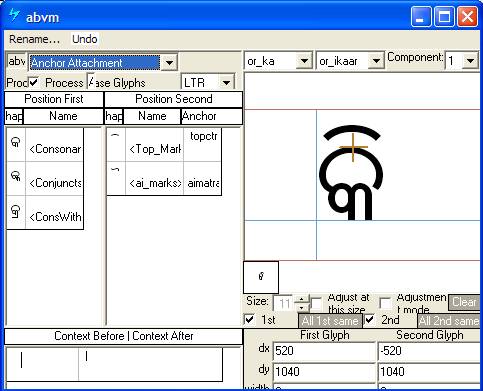The image size is (483, 391).
Task: Maximize the abvm window
Action: (444, 16)
